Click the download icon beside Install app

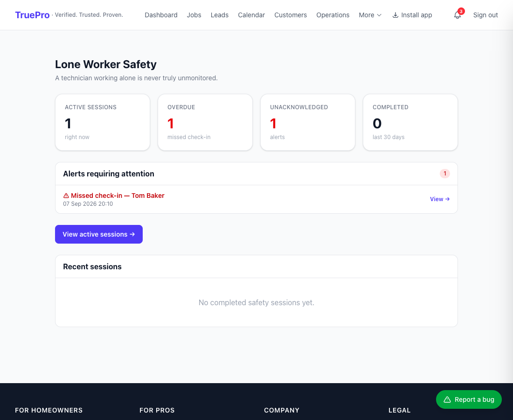pyautogui.click(x=395, y=15)
